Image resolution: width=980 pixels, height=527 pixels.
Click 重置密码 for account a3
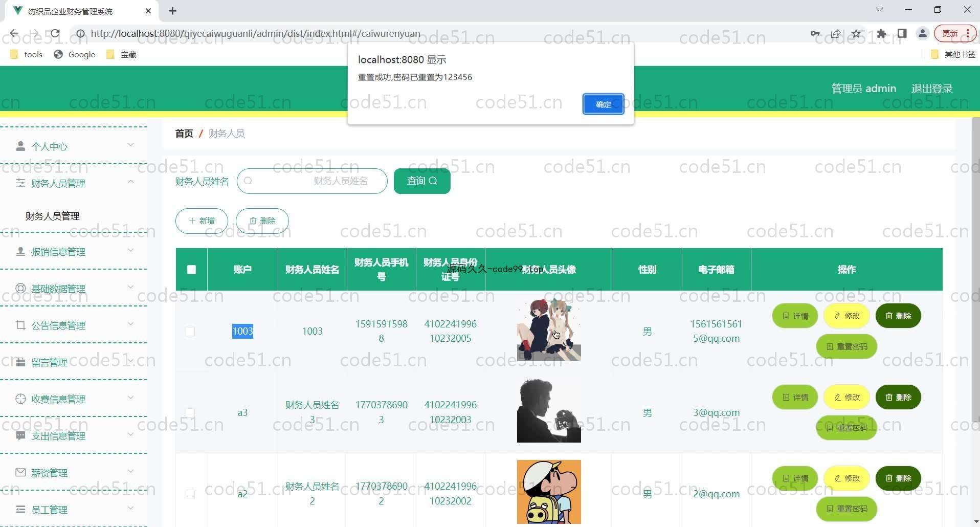pyautogui.click(x=847, y=428)
